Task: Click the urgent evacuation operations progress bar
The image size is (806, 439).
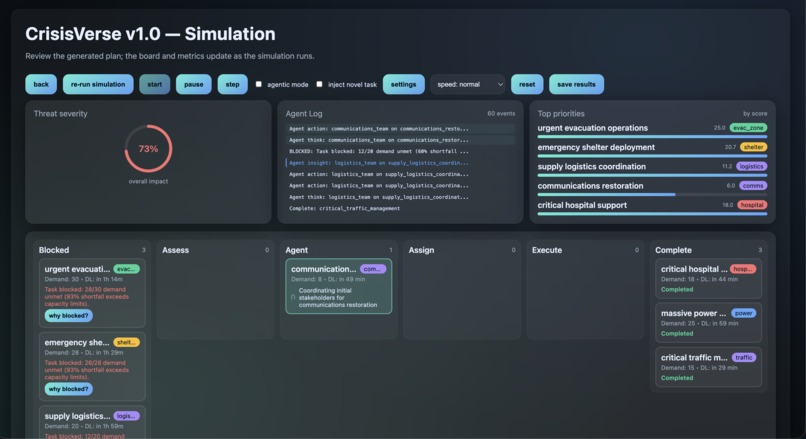Action: tap(652, 137)
